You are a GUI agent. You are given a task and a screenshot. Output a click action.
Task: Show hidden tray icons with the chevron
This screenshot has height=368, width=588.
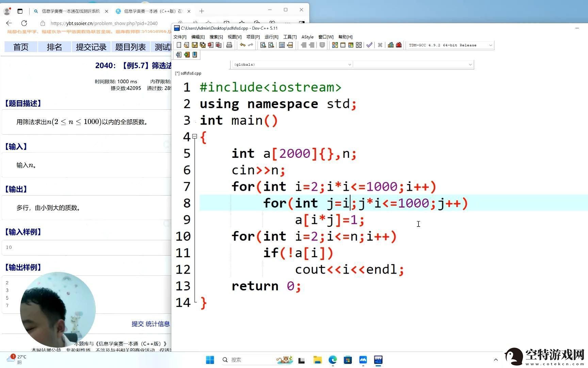(x=496, y=360)
